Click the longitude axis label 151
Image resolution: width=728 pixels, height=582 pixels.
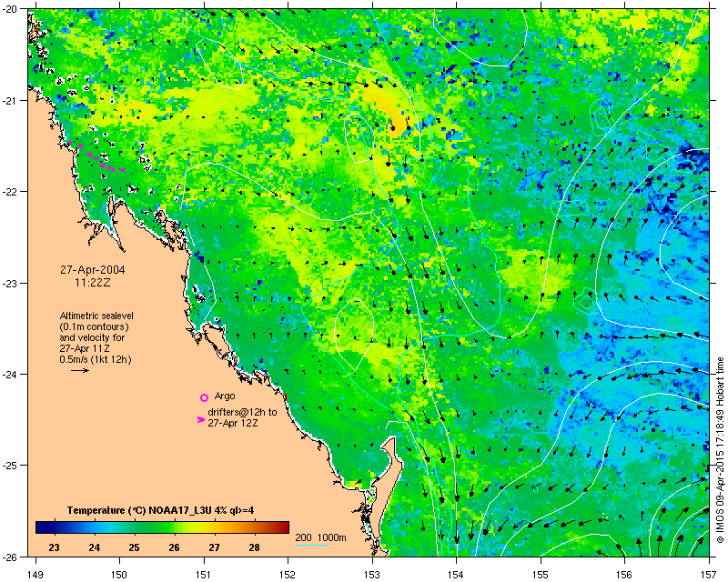tap(204, 574)
